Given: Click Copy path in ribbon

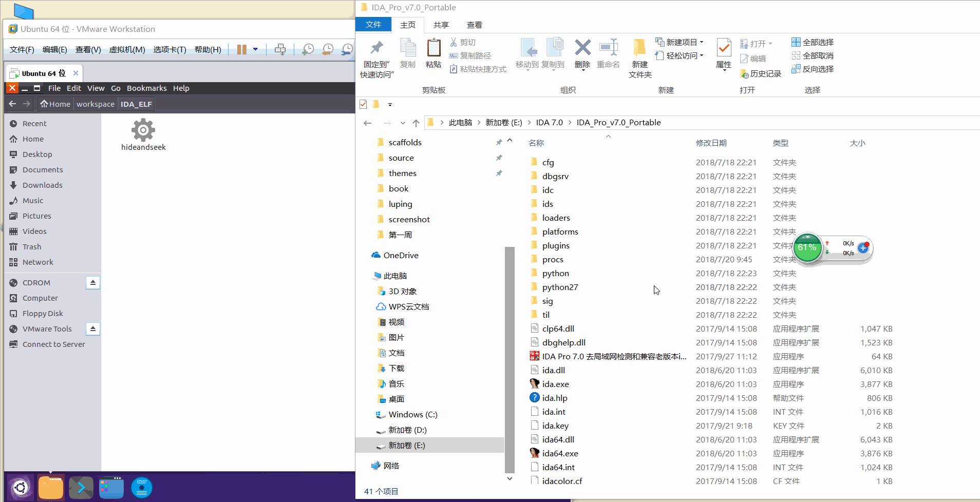Looking at the screenshot, I should click(x=470, y=55).
